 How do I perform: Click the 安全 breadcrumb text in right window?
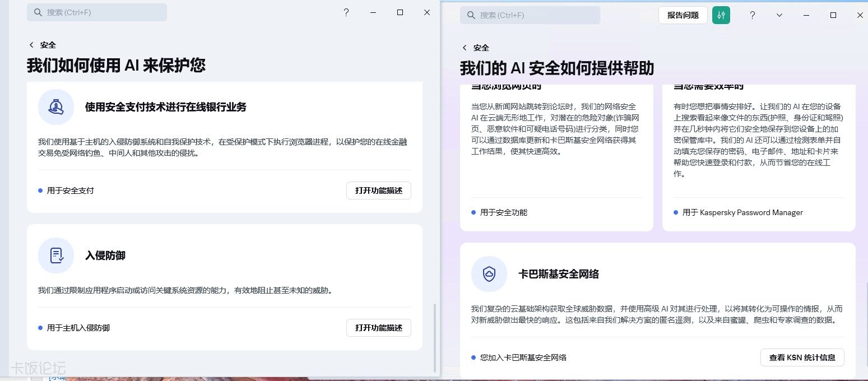pyautogui.click(x=481, y=48)
